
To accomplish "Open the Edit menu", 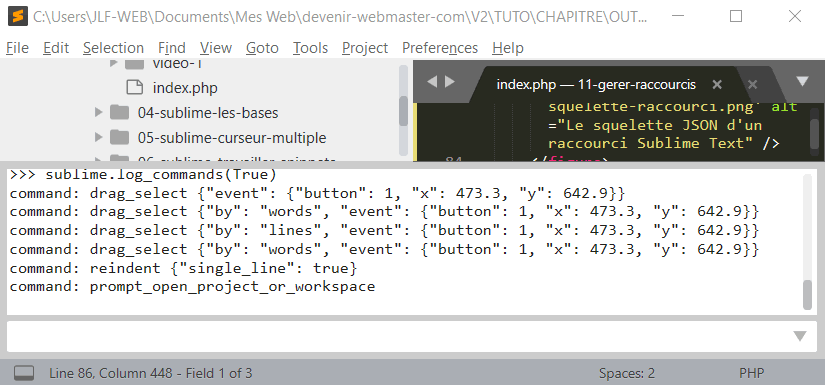I will (x=56, y=48).
